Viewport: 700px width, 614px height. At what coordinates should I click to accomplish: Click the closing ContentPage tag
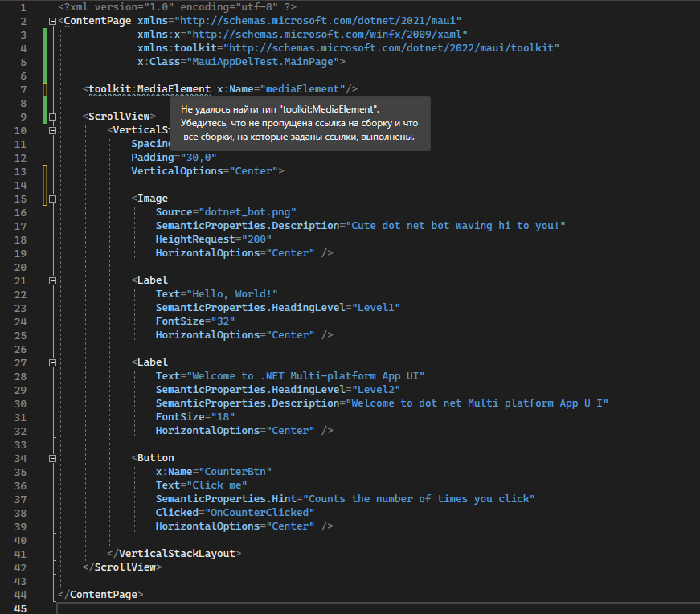pos(100,595)
